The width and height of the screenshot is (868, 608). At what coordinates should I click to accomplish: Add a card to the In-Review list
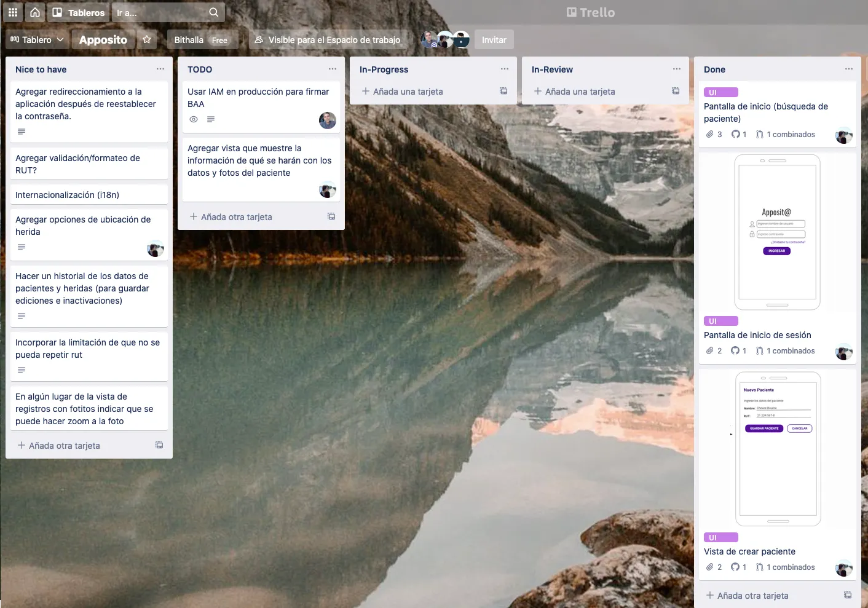575,92
